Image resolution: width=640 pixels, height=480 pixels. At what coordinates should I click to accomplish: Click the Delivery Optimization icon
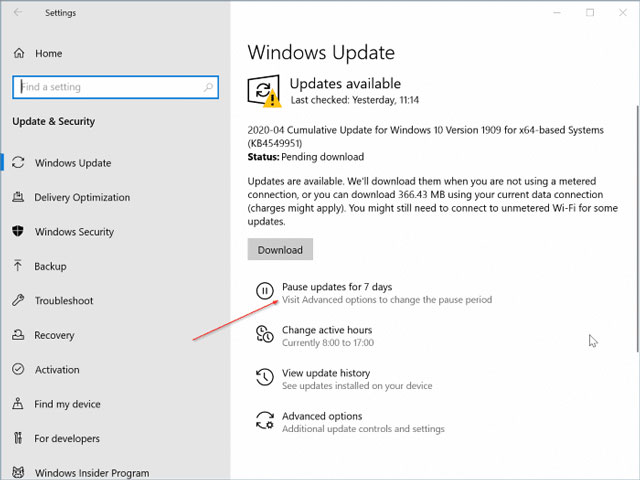pos(18,197)
